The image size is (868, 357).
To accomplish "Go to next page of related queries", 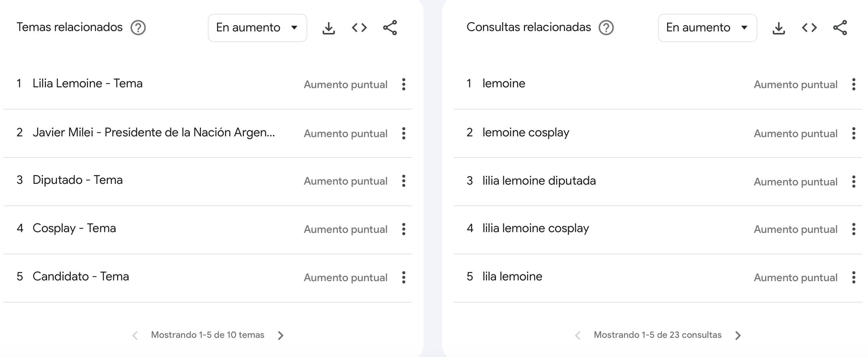I will click(738, 336).
